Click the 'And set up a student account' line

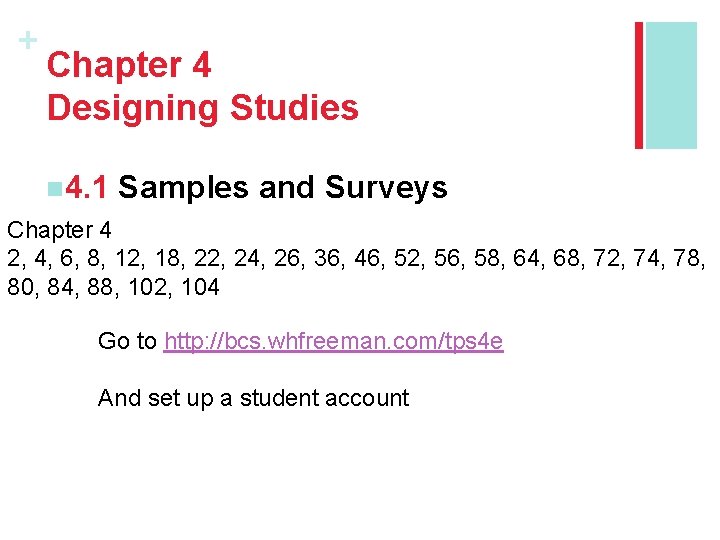tap(253, 398)
